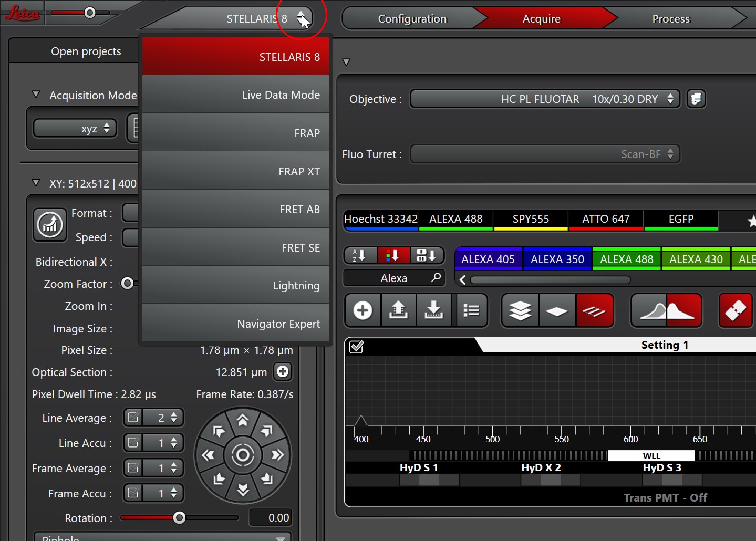Open the settings list icon
The height and width of the screenshot is (541, 756).
[x=471, y=310]
